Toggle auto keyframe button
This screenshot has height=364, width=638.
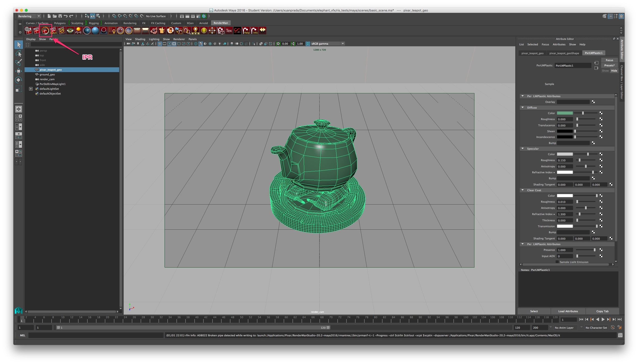click(x=613, y=327)
